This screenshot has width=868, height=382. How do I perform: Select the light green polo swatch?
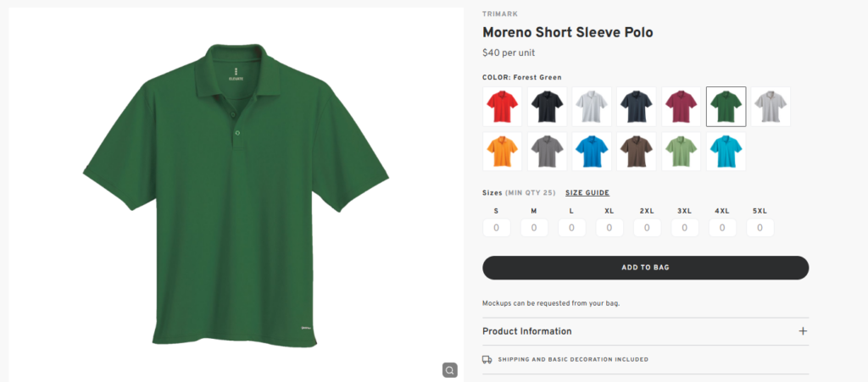pyautogui.click(x=682, y=152)
